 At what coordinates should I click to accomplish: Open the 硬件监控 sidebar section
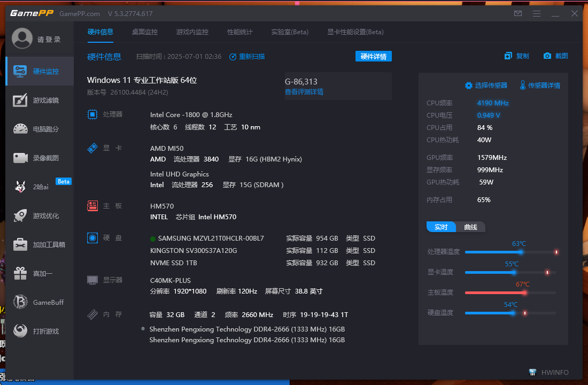tap(40, 71)
